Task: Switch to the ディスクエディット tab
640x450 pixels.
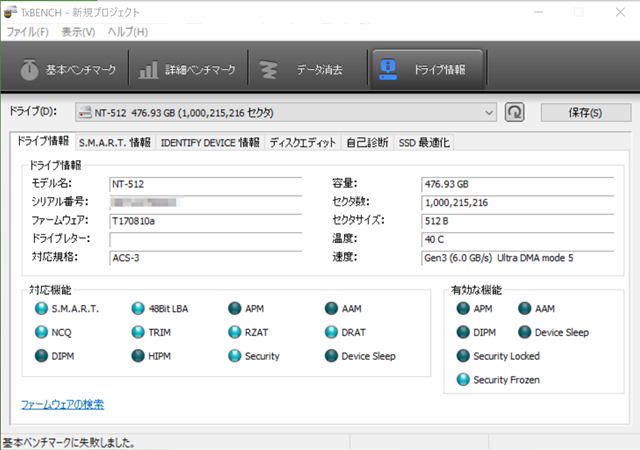Action: [302, 143]
